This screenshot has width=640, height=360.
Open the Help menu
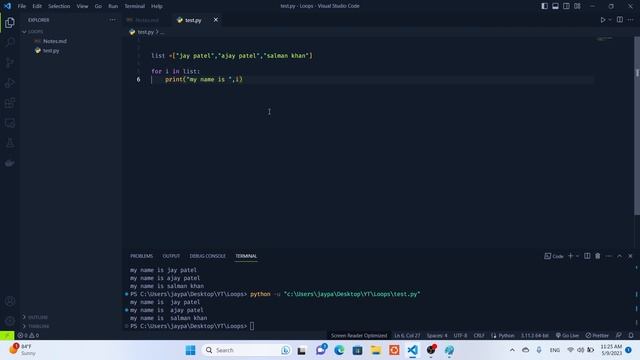pos(157,6)
